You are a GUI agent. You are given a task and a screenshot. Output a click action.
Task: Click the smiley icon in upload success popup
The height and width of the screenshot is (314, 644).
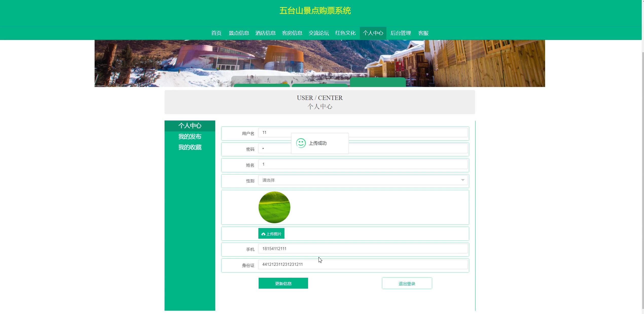point(301,143)
